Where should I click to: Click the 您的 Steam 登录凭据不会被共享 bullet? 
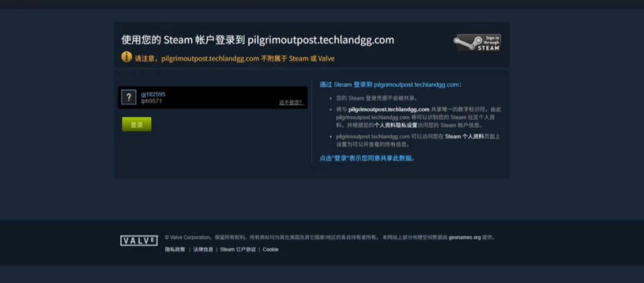(x=377, y=98)
